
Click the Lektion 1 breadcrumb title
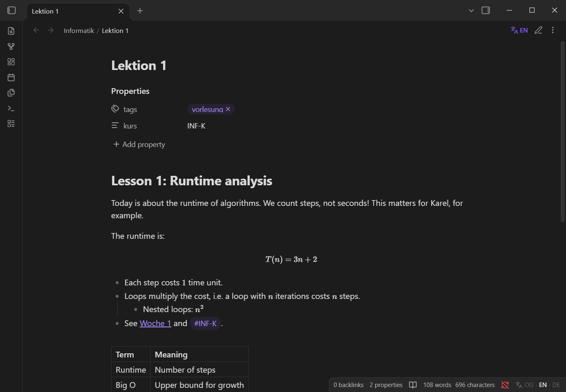115,31
